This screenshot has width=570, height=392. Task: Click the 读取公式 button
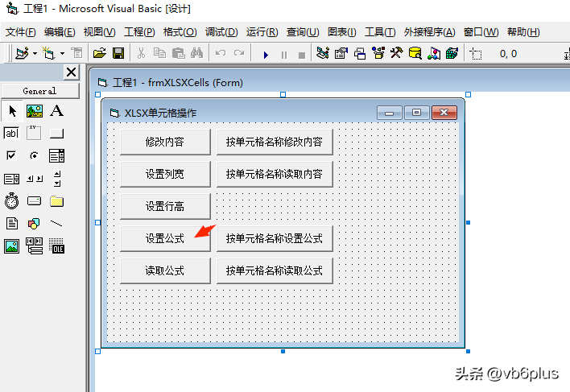click(165, 270)
